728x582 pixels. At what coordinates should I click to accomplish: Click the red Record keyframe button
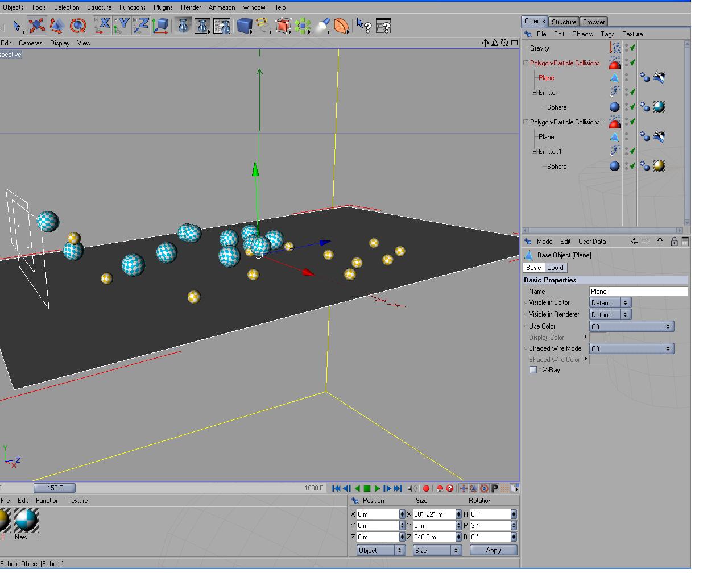(x=426, y=488)
